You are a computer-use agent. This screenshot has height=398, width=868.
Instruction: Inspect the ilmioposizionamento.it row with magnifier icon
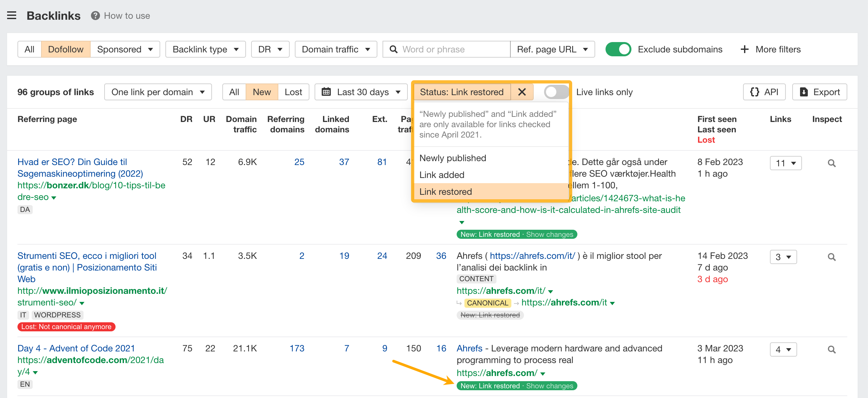(832, 257)
